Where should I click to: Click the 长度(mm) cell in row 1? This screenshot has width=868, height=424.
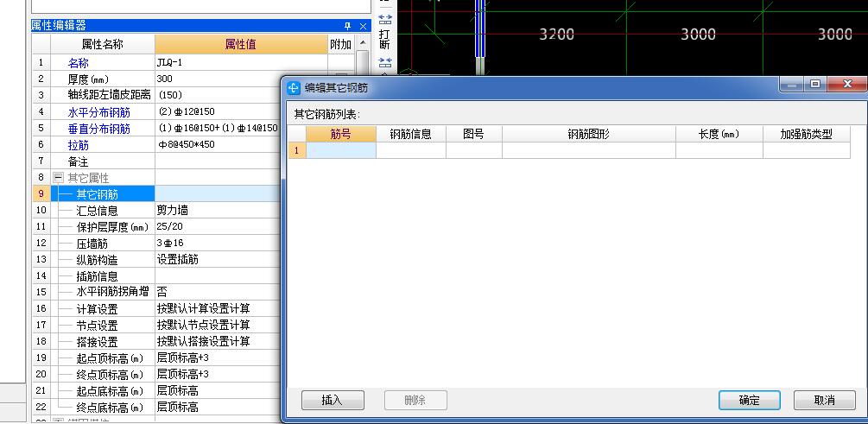pos(719,150)
